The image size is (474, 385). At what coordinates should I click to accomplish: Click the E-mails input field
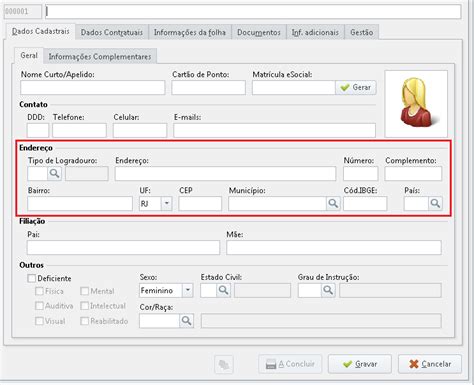coord(274,130)
